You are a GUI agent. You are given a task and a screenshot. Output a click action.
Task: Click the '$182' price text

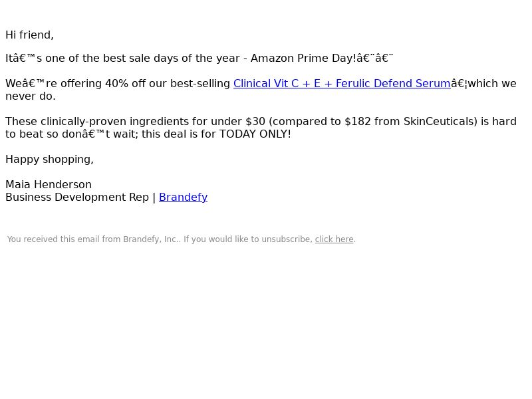click(358, 122)
